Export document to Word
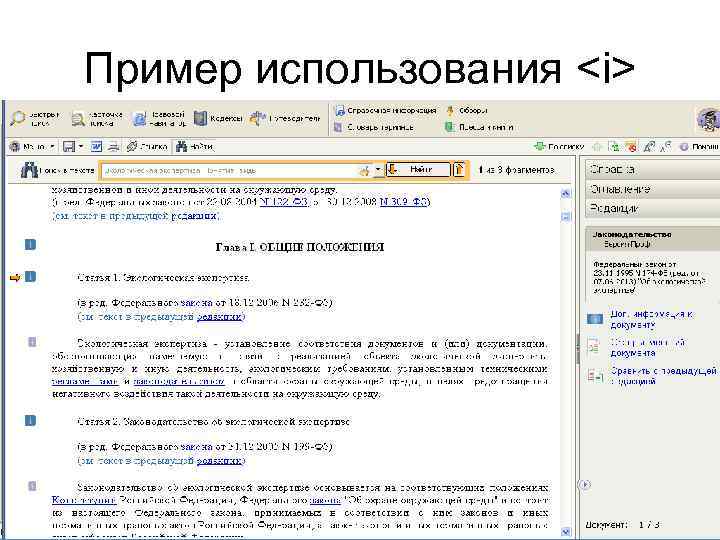The image size is (720, 540). tap(96, 146)
